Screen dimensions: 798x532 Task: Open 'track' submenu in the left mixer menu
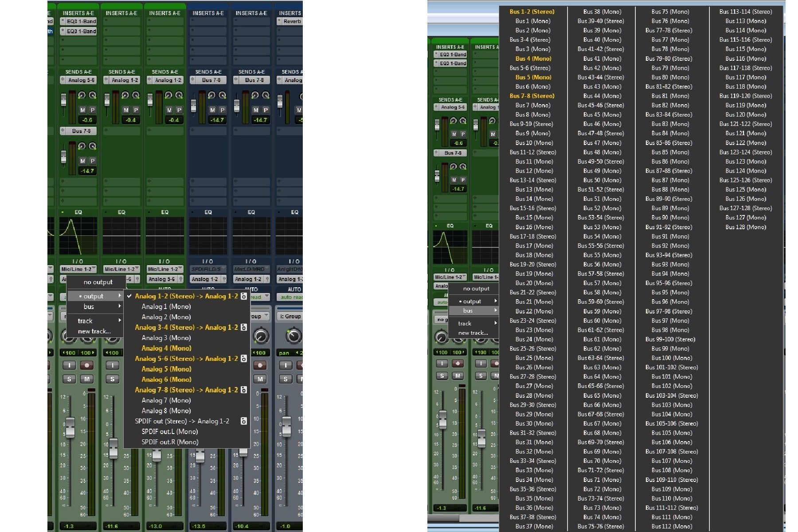coord(95,321)
